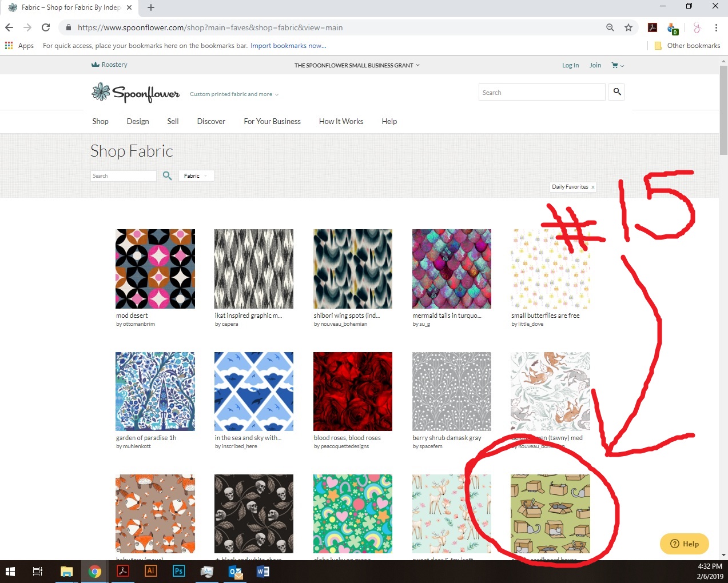Open the Discover menu
728x583 pixels.
(x=211, y=121)
